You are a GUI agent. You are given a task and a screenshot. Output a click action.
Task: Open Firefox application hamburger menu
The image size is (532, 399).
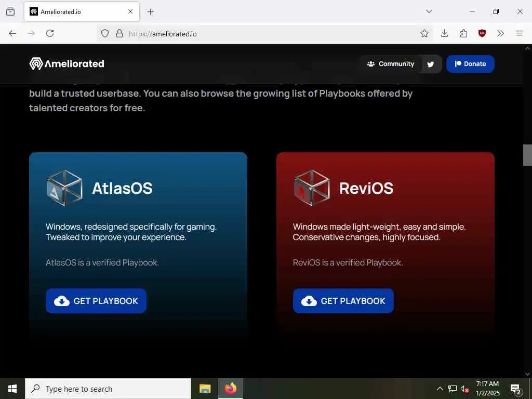(x=520, y=33)
